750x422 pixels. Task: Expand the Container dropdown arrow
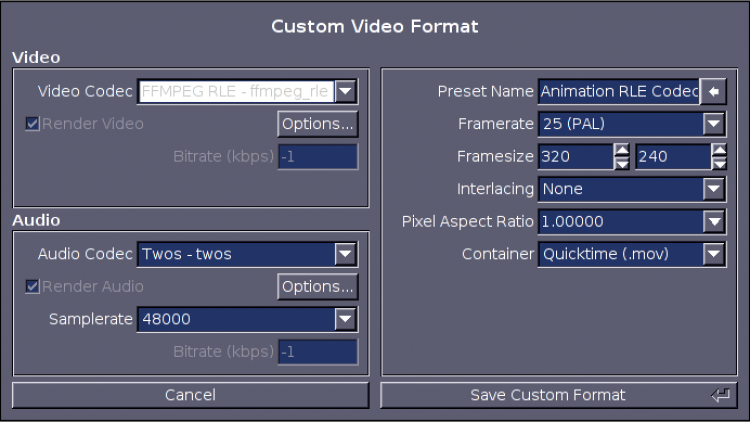[x=714, y=254]
